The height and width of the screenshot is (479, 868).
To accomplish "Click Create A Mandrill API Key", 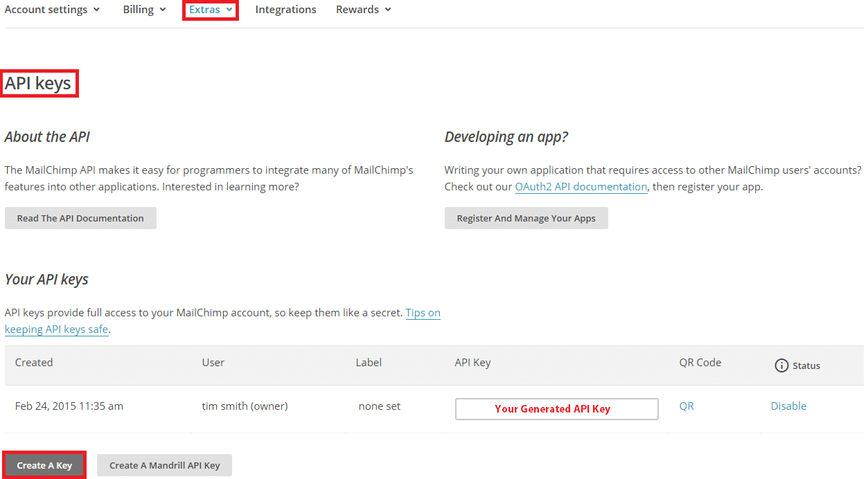I will click(x=164, y=465).
